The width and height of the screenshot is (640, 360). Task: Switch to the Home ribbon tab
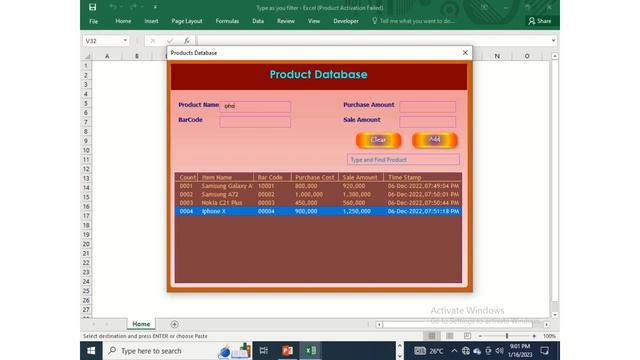123,21
